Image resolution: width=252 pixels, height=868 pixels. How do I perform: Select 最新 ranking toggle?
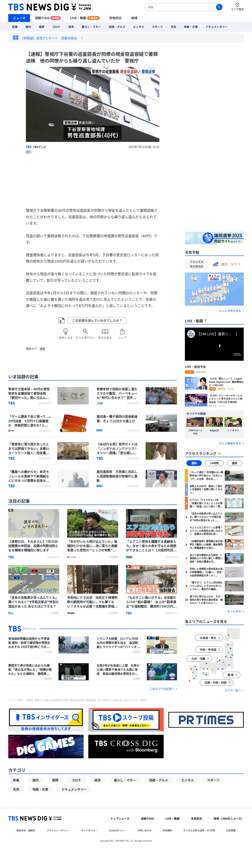(194, 463)
